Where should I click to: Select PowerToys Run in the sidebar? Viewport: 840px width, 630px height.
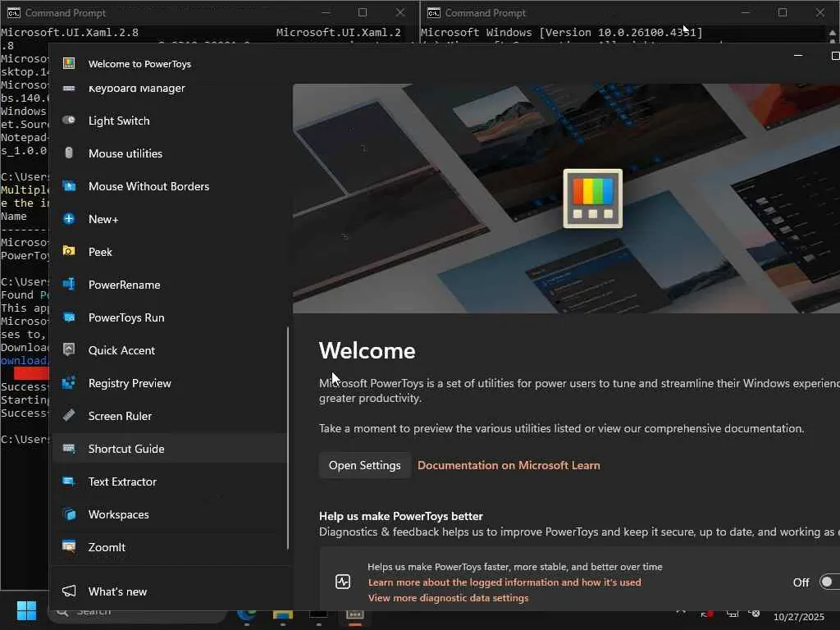[169, 317]
